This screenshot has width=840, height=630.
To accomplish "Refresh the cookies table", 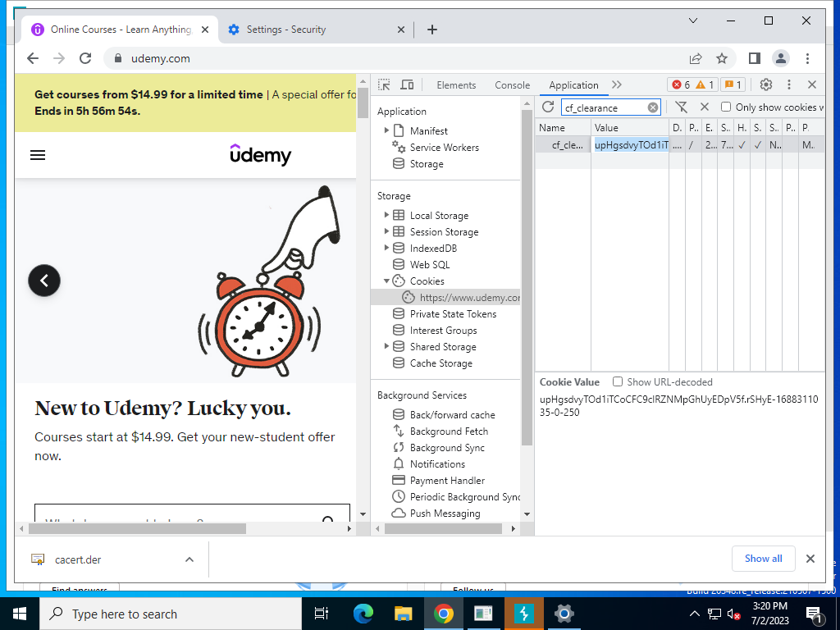I will click(548, 107).
